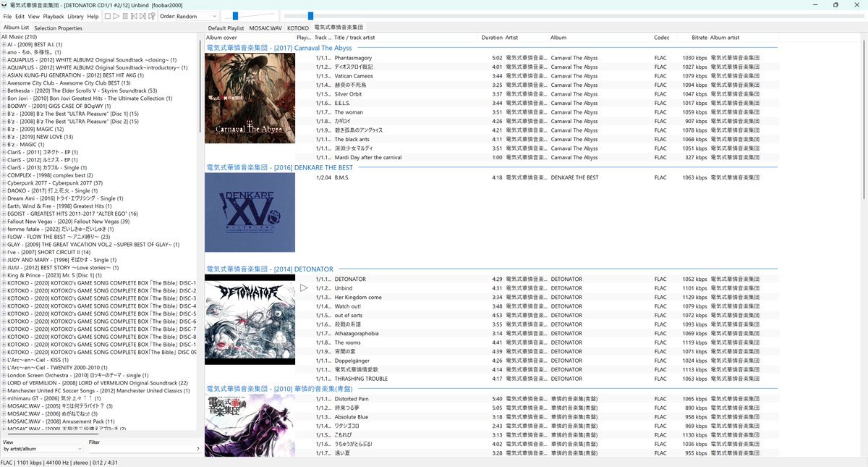This screenshot has width=868, height=467.
Task: Sort by the Codec column header
Action: click(662, 37)
